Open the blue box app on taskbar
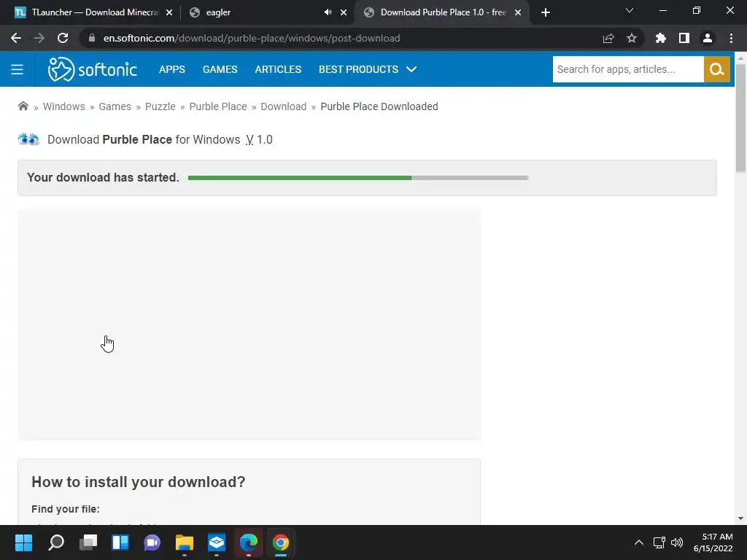The width and height of the screenshot is (747, 560). [216, 542]
